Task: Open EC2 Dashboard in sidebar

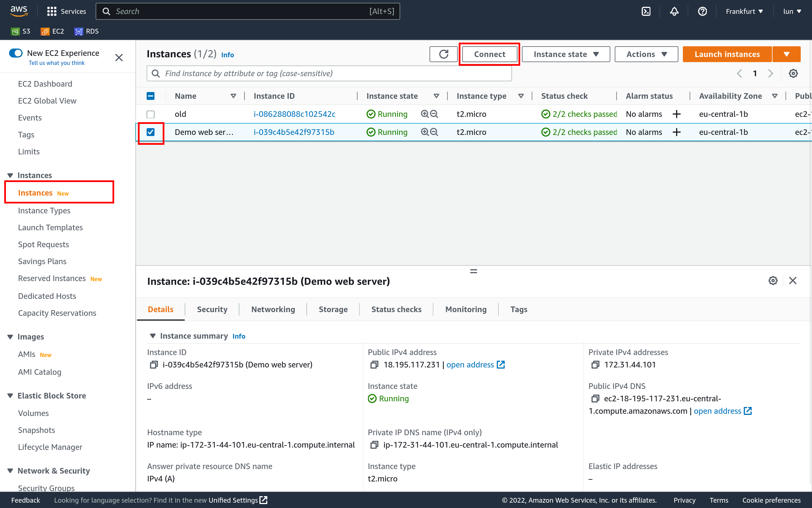Action: tap(45, 84)
